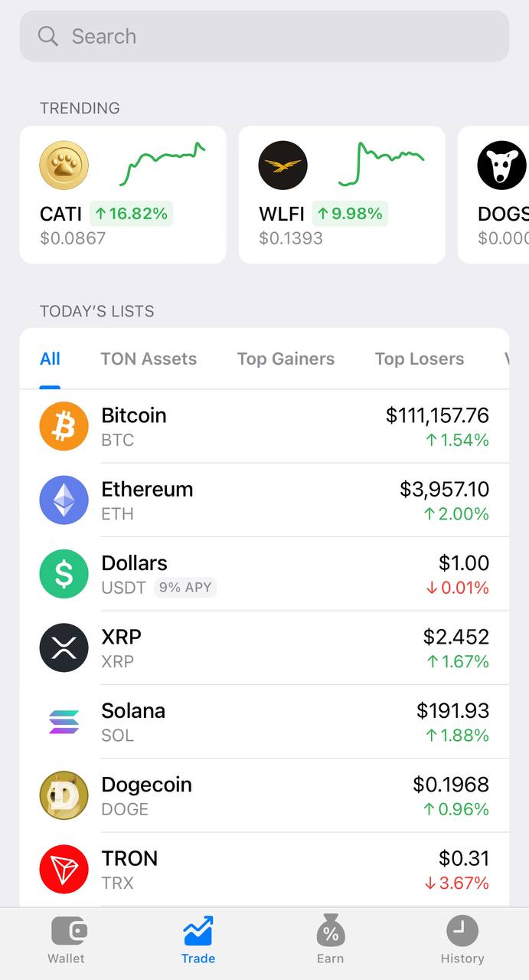The image size is (529, 980).
Task: Open the CATI trending card
Action: pyautogui.click(x=122, y=195)
